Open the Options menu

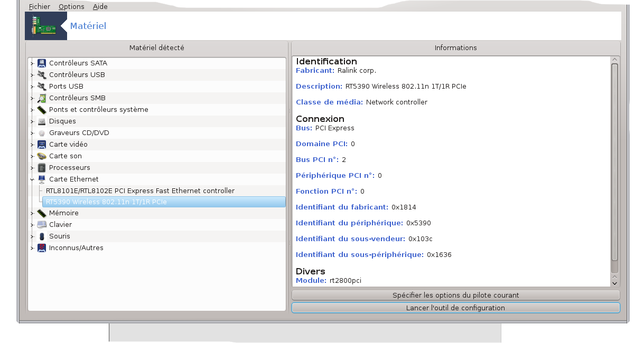pos(71,7)
